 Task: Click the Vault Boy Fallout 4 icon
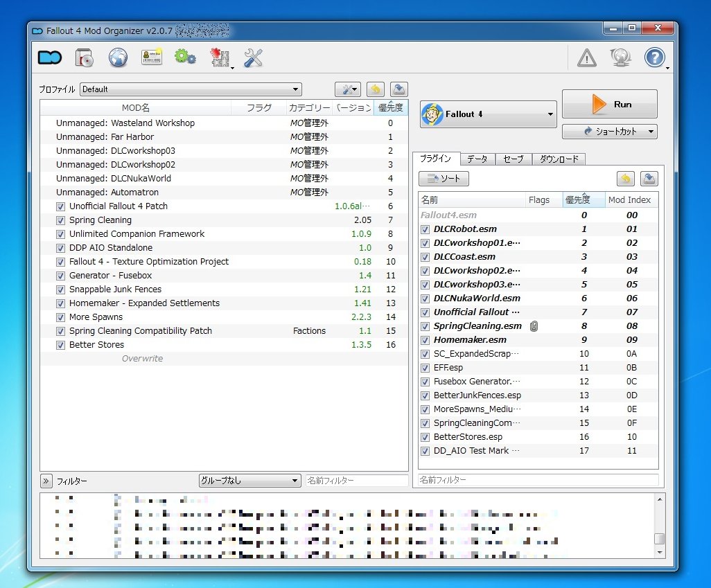432,114
